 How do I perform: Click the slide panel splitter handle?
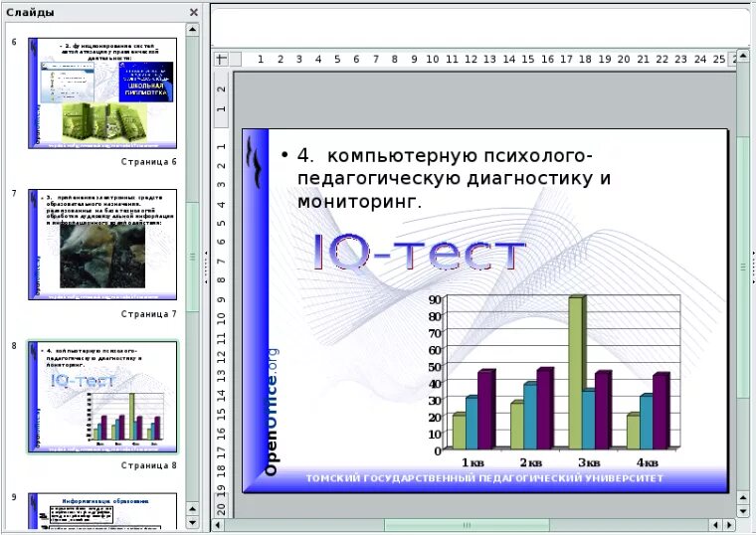pos(206,267)
